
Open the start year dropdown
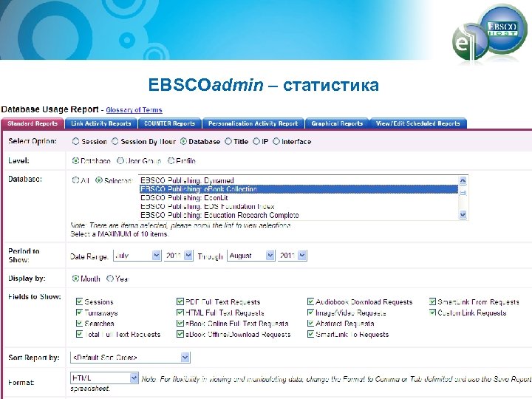[179, 256]
